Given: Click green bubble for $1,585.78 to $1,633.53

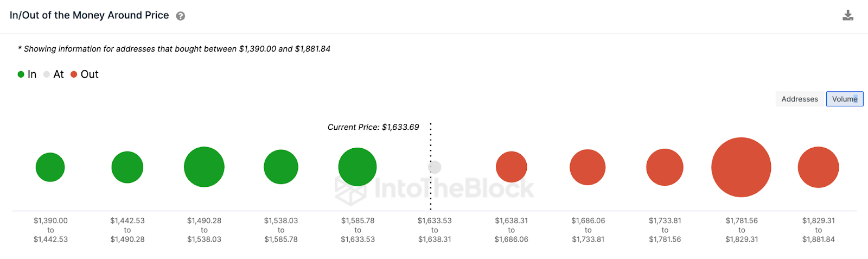Looking at the screenshot, I should click(358, 167).
